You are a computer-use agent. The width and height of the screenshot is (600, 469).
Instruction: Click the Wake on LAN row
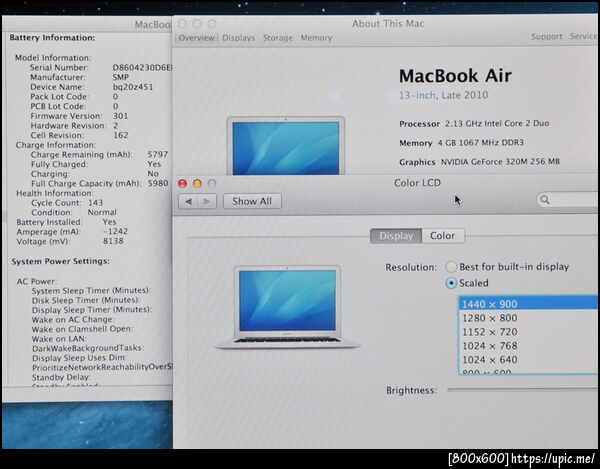pyautogui.click(x=59, y=339)
